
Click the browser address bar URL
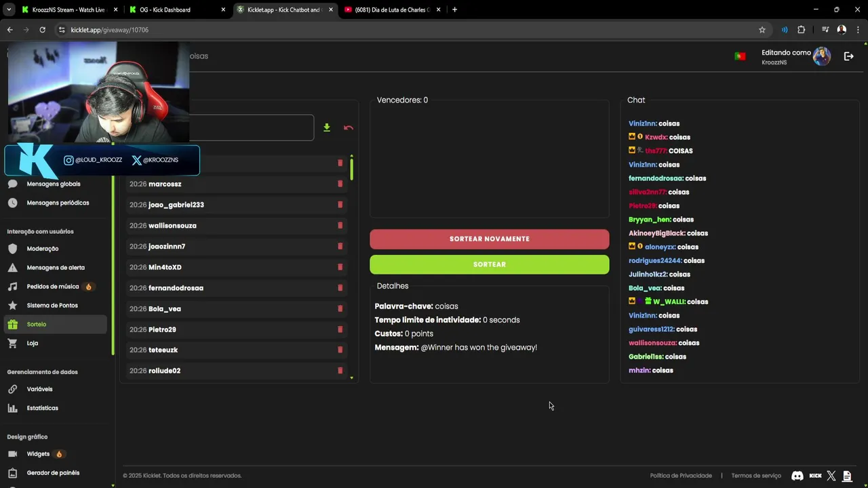tap(109, 30)
